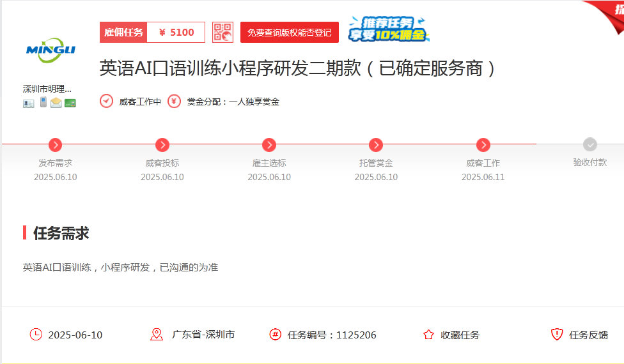The image size is (624, 364).
Task: Click the 广东省-深圳市 location text
Action: coord(203,335)
